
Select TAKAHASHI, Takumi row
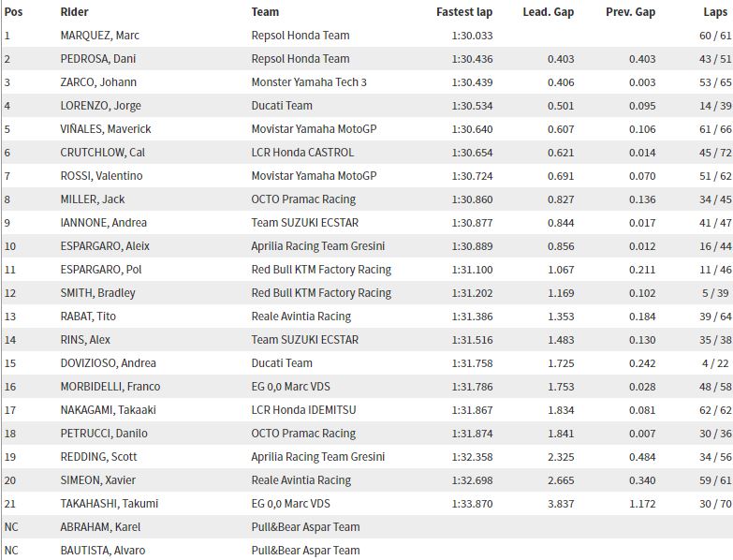coord(367,504)
